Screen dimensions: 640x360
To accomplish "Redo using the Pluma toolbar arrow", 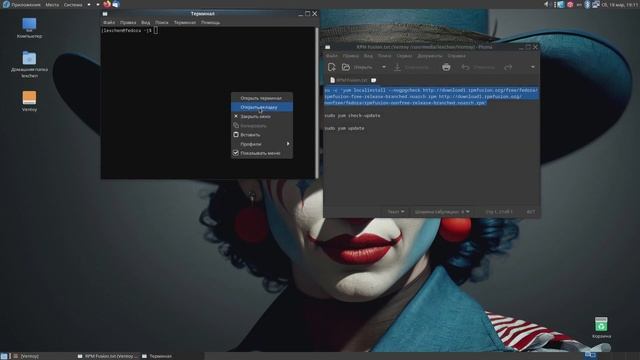I will pos(508,67).
